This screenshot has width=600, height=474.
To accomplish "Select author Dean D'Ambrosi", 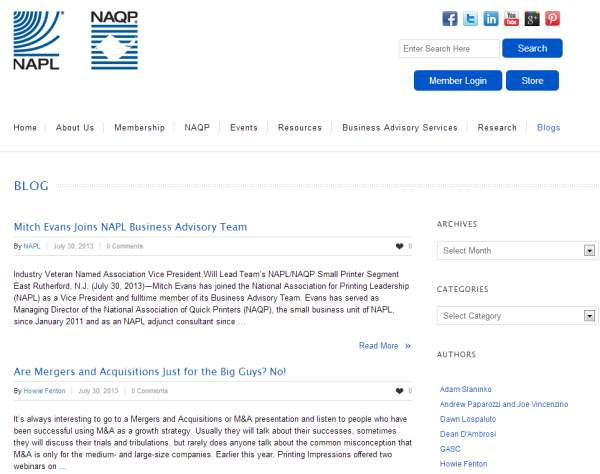I will click(x=468, y=434).
